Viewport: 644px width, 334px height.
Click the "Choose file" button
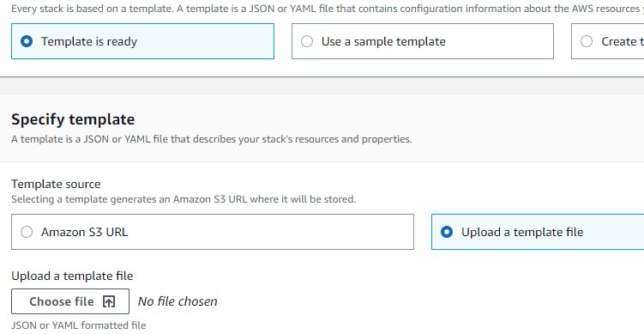[x=70, y=301]
